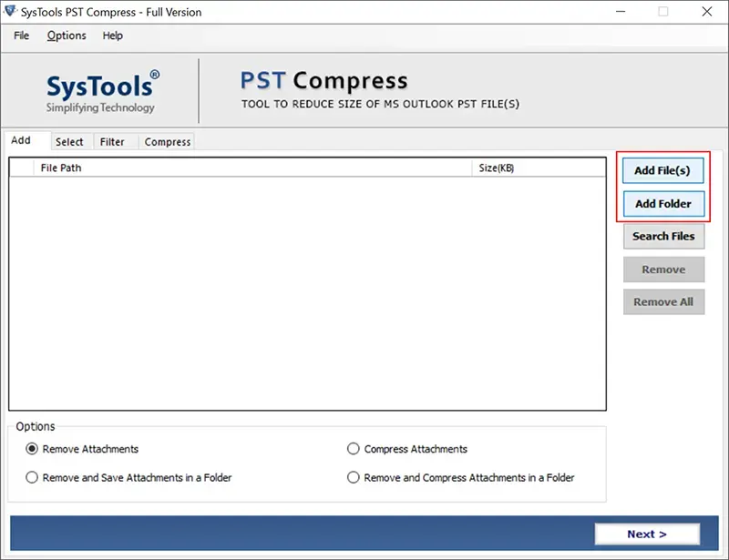Switch to the Compress tab

(x=168, y=142)
